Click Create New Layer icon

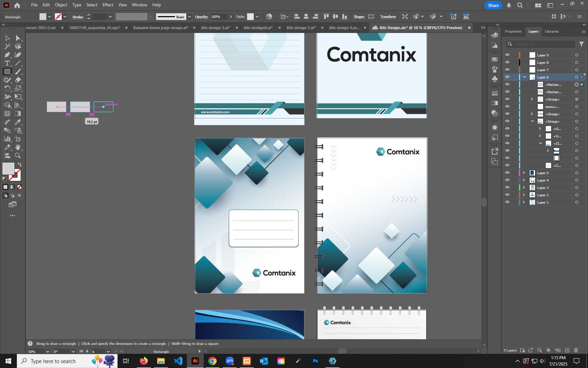(x=567, y=350)
